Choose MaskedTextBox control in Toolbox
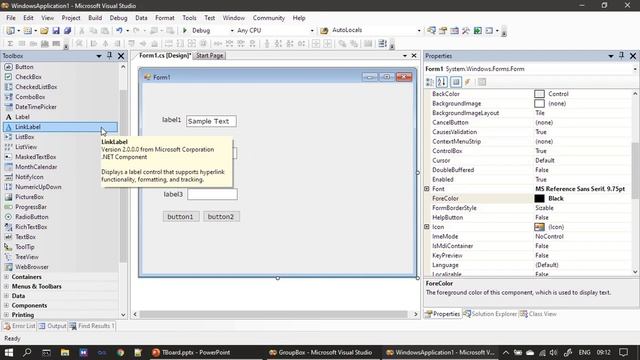 pyautogui.click(x=60, y=157)
